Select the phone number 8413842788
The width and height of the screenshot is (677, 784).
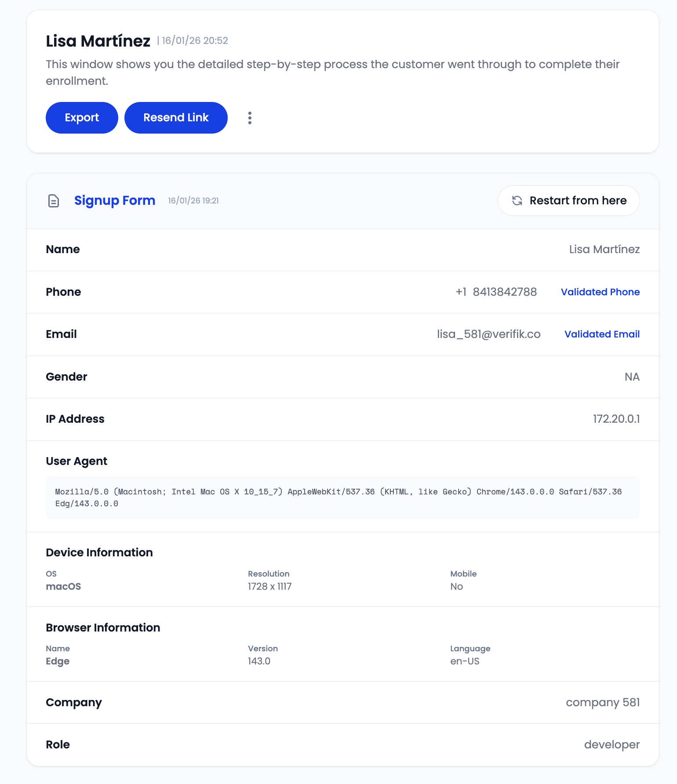point(505,292)
